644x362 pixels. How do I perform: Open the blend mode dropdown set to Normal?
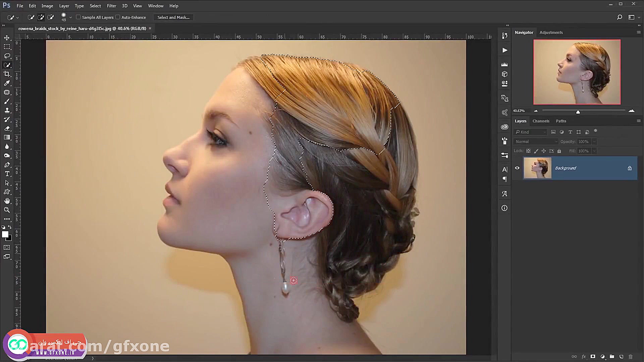pos(535,141)
